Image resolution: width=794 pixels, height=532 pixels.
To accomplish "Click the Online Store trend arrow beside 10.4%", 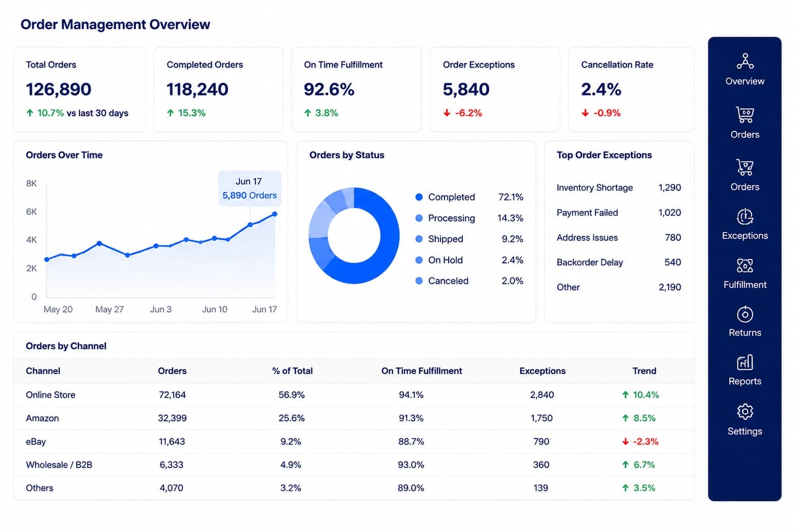I will (x=626, y=395).
